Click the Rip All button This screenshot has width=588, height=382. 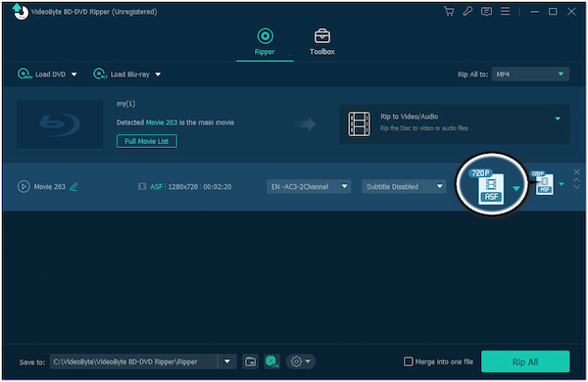tap(525, 361)
